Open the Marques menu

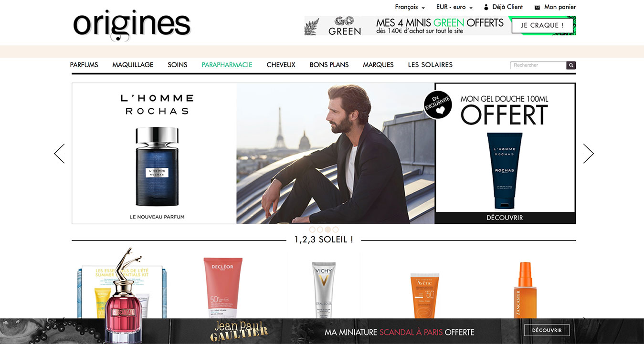(x=378, y=65)
